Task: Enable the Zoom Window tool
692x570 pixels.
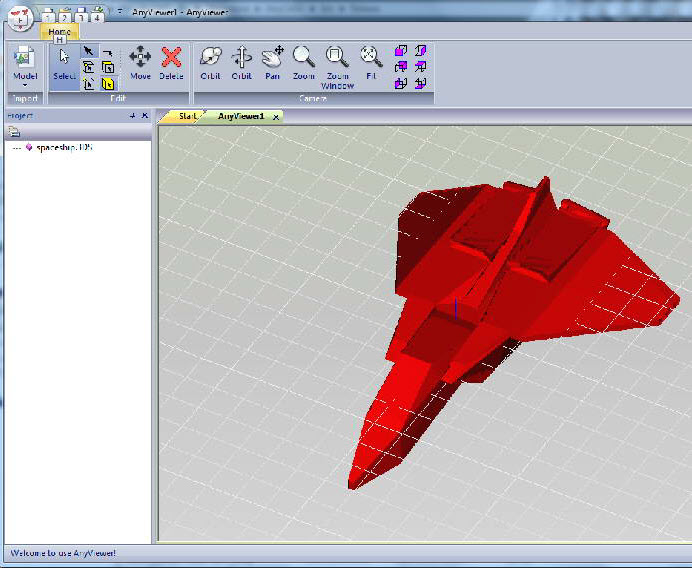Action: coord(337,64)
